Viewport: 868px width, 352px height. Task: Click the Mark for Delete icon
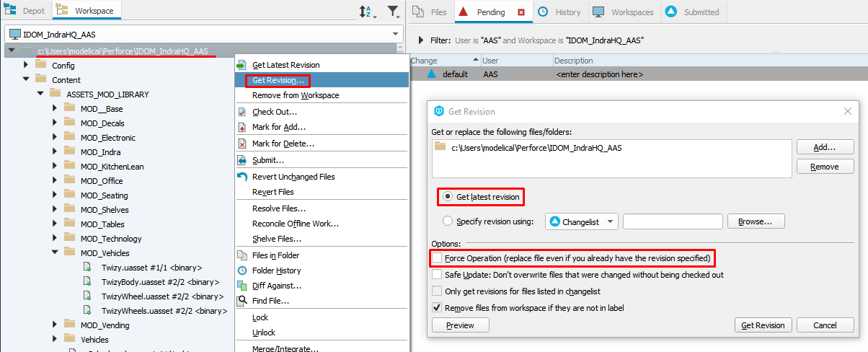pyautogui.click(x=242, y=144)
